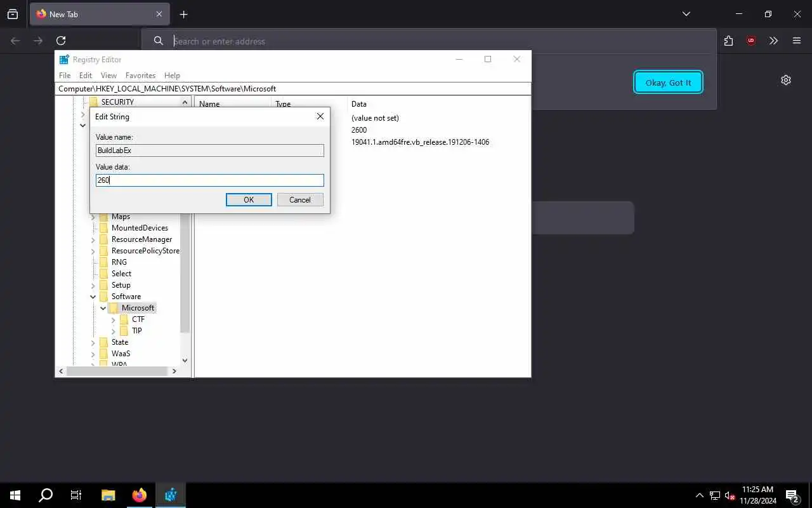This screenshot has width=812, height=508.
Task: Click the BuildLabEx value name field
Action: [210, 150]
